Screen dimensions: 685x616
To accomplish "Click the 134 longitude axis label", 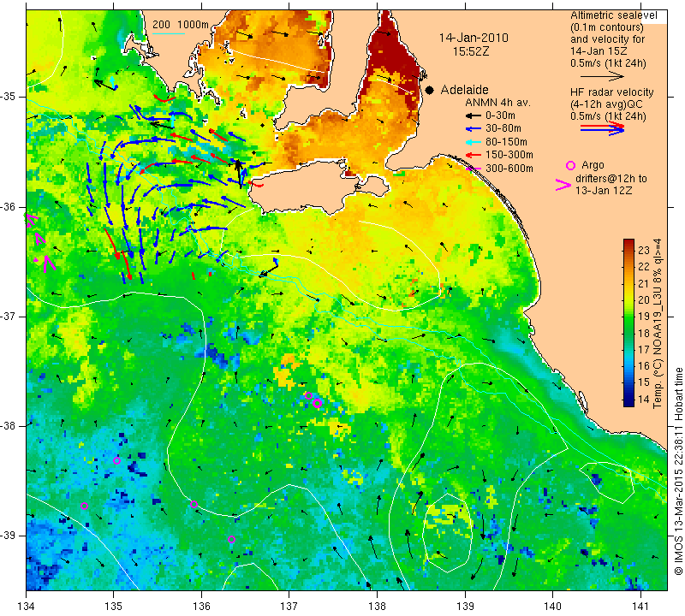I will point(27,607).
